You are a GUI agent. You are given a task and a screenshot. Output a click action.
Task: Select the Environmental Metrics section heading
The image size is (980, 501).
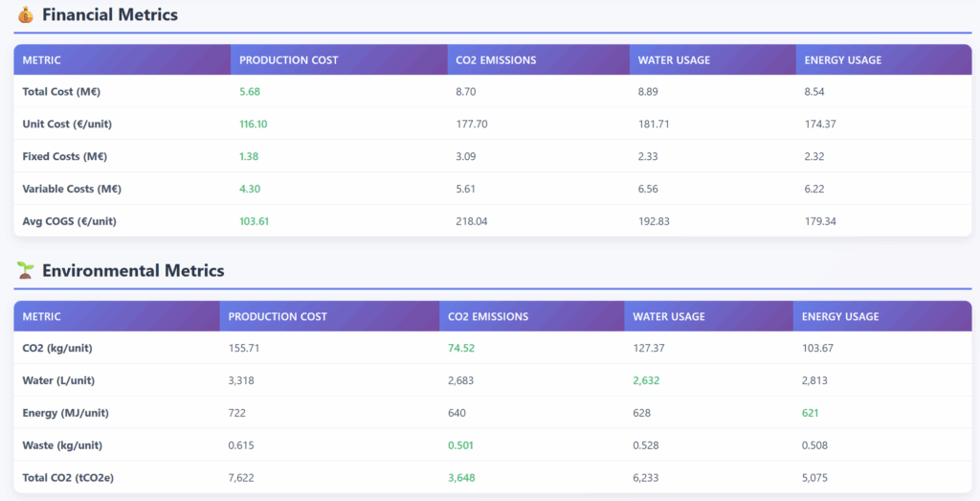point(133,271)
